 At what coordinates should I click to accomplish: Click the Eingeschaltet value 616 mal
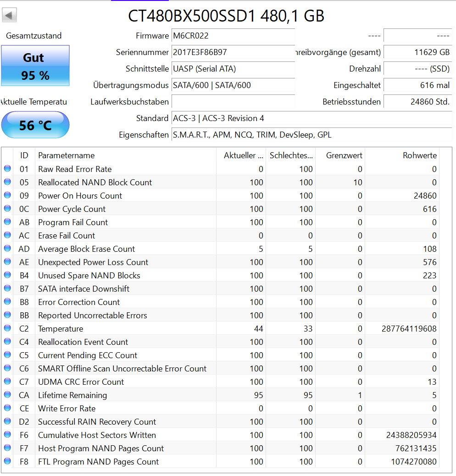coord(418,85)
